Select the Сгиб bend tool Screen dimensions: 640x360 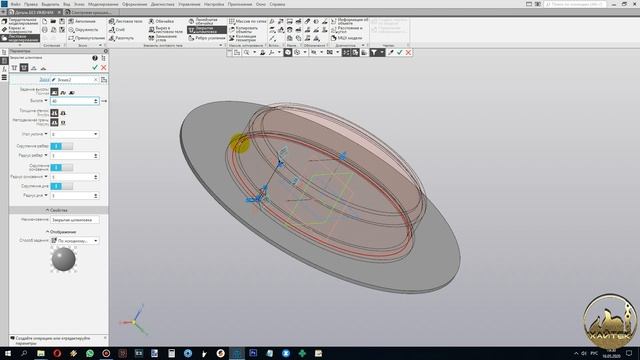[x=117, y=30]
